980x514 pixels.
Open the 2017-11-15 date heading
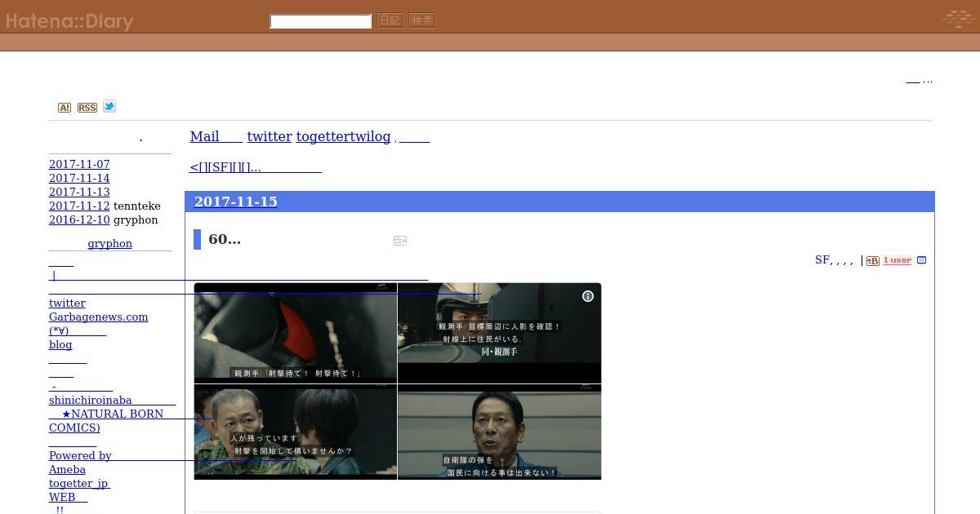235,202
